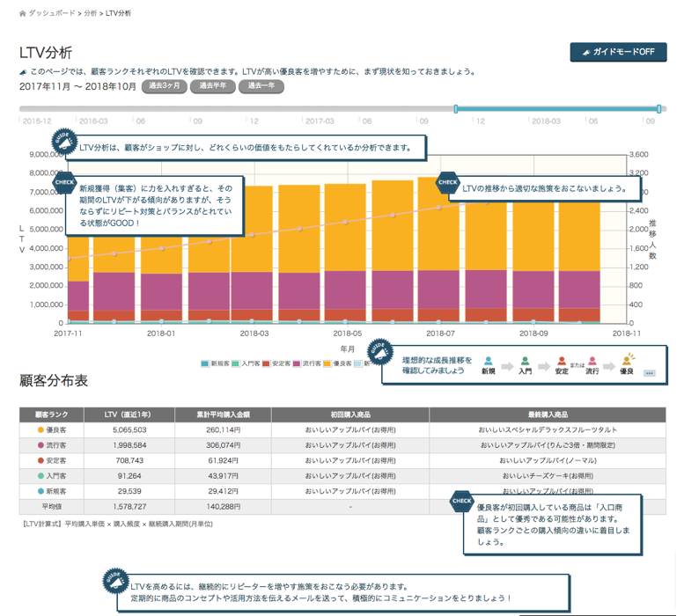Click the 優良 customer icon in growth guide
The height and width of the screenshot is (616, 684).
tap(628, 361)
